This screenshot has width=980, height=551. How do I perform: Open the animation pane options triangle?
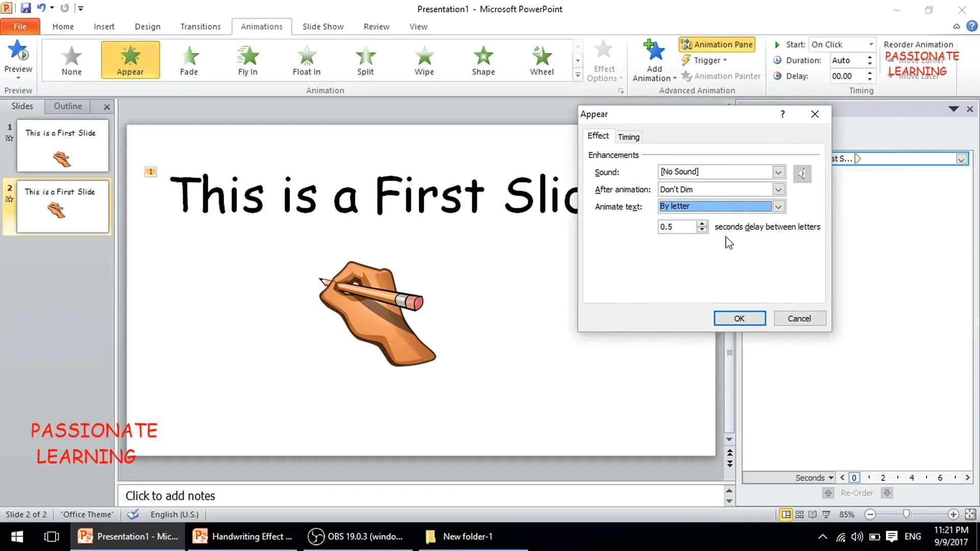click(x=953, y=109)
